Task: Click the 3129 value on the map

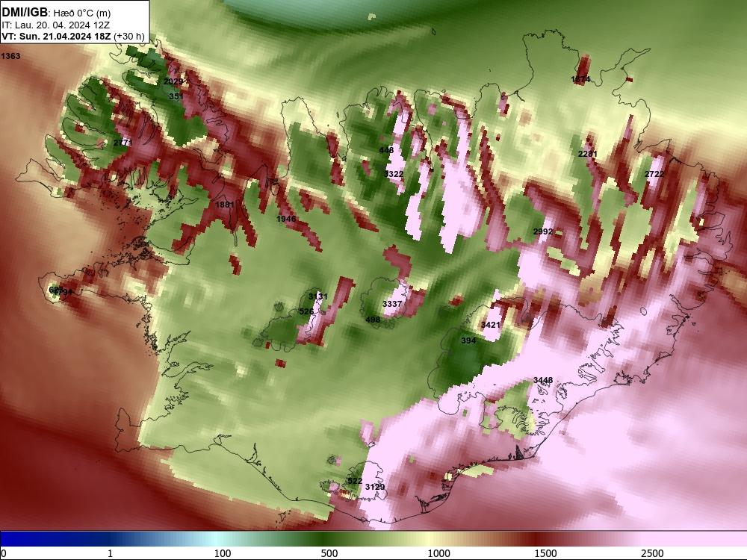Action: 375,487
